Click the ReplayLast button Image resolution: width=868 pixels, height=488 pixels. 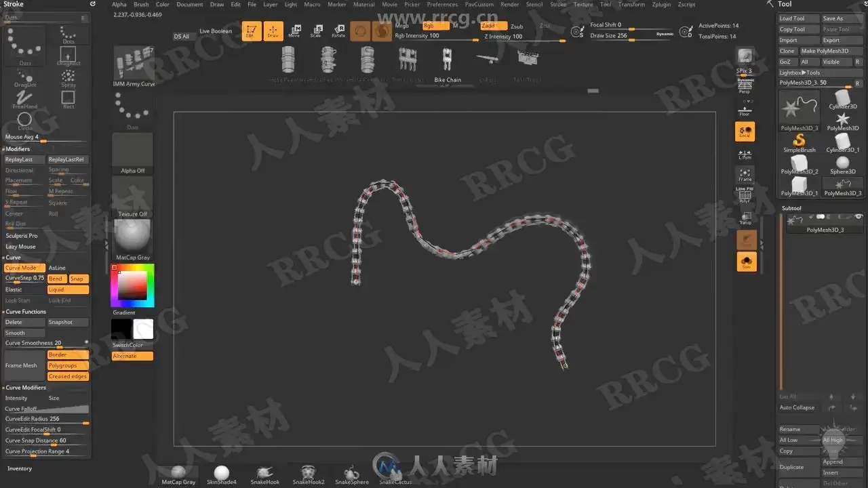[x=24, y=159]
